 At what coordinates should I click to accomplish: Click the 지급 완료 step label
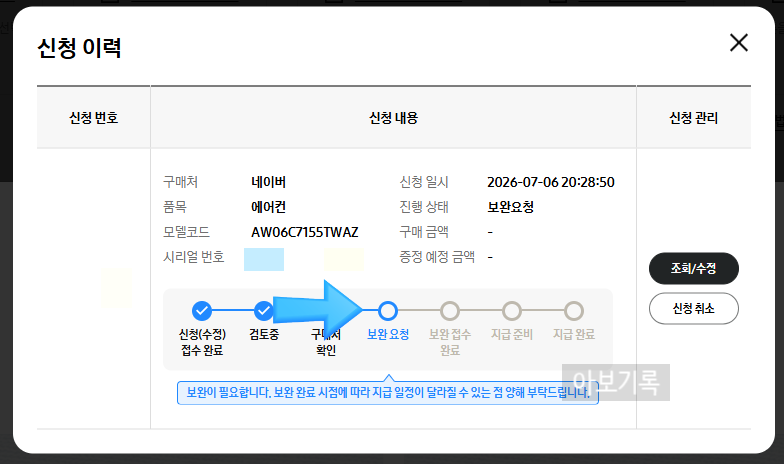(574, 334)
